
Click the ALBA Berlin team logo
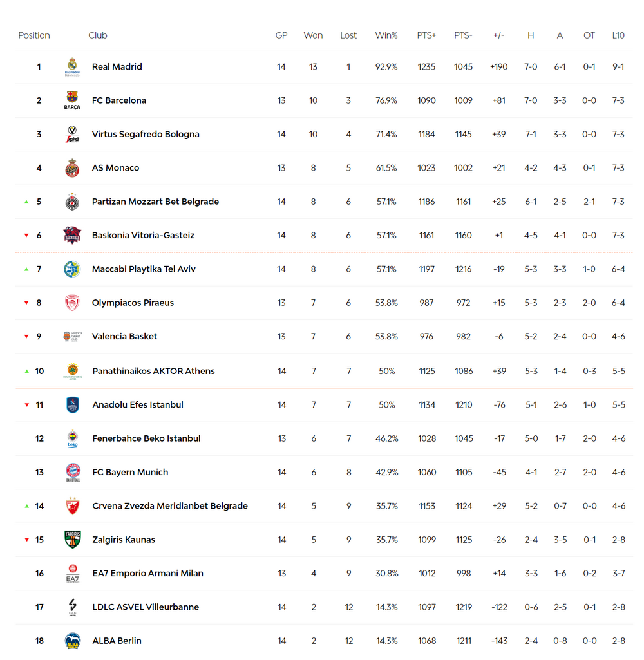click(72, 641)
